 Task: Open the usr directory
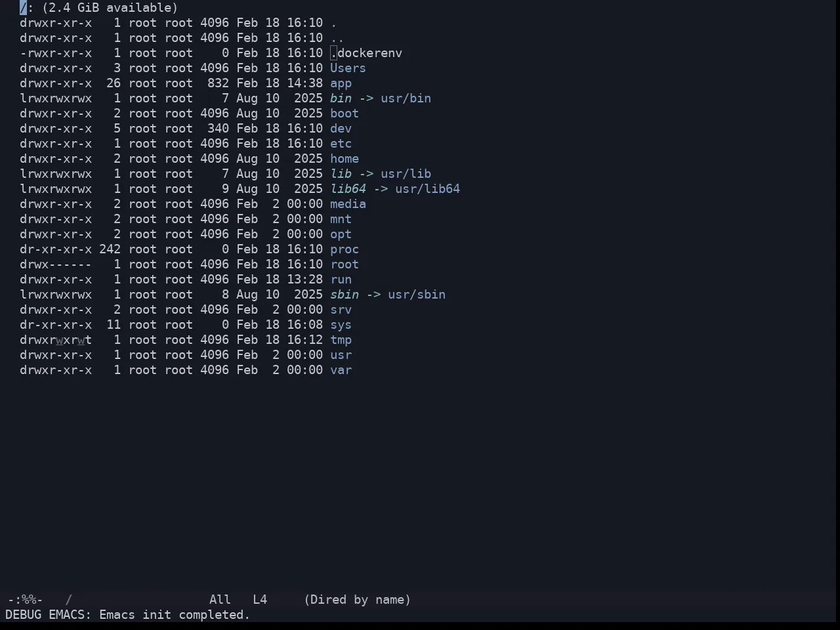pyautogui.click(x=341, y=355)
